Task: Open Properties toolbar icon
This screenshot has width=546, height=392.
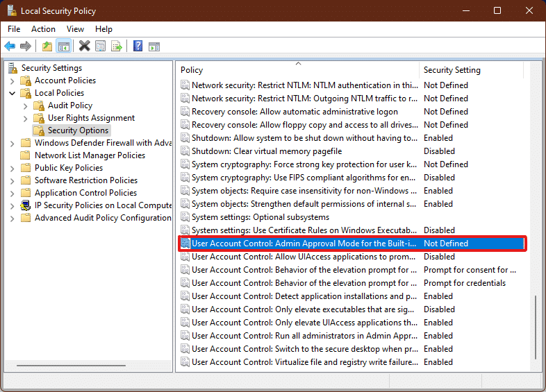Action: pyautogui.click(x=100, y=46)
